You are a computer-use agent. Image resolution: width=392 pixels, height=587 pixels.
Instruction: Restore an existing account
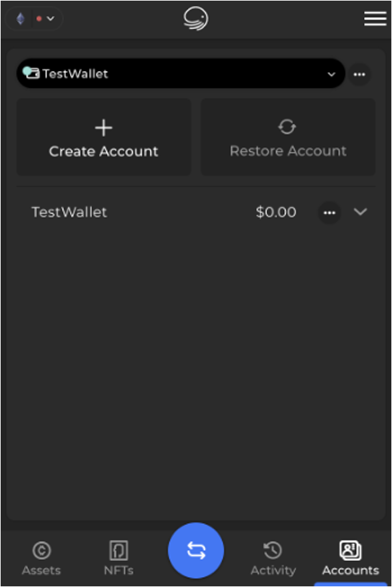pyautogui.click(x=287, y=137)
